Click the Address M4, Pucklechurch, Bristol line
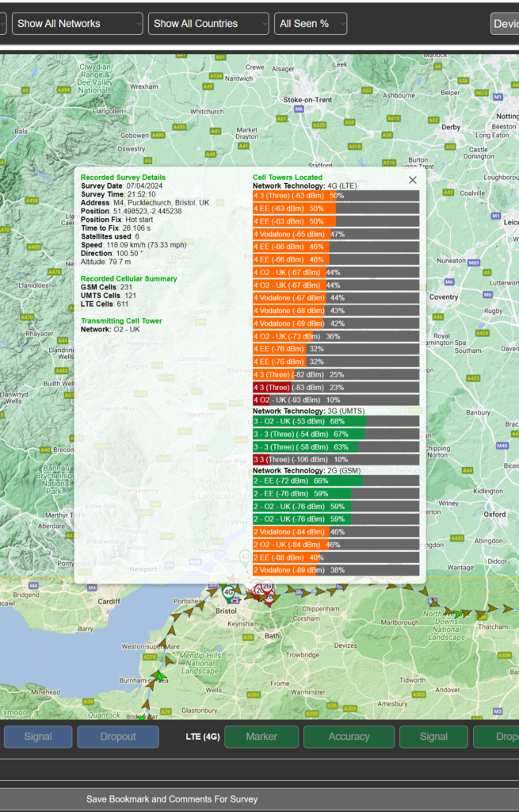 click(145, 202)
